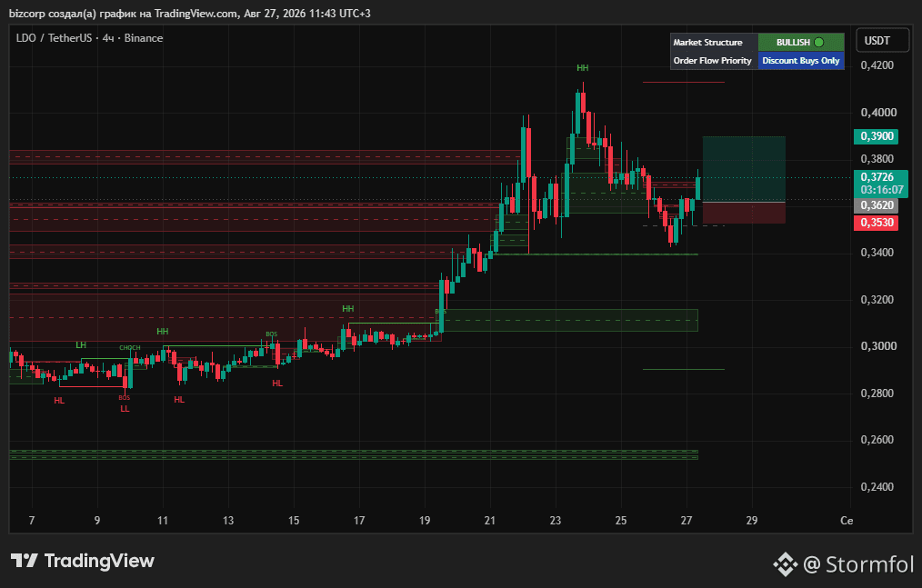The height and width of the screenshot is (588, 922).
Task: Click date 21 on the time axis
Action: coord(490,521)
